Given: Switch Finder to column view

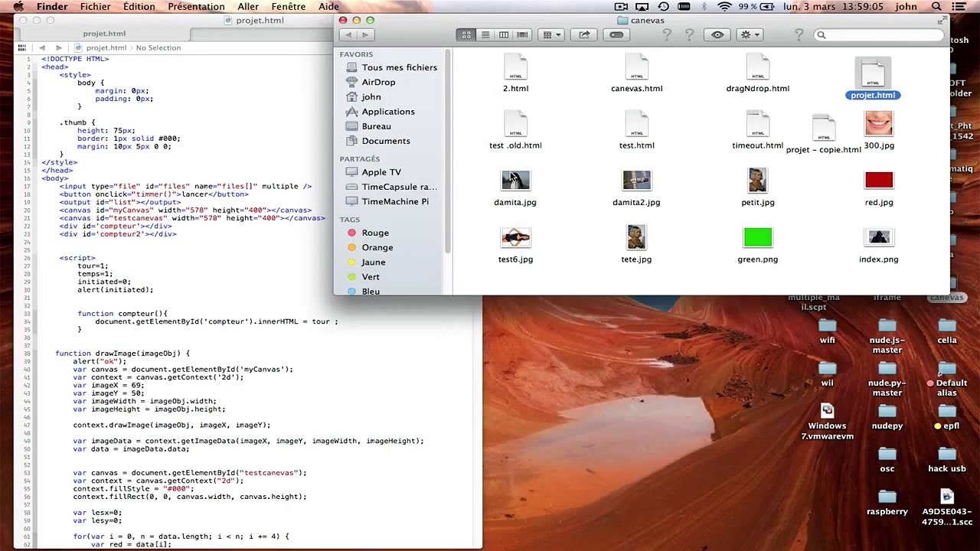Looking at the screenshot, I should 504,34.
